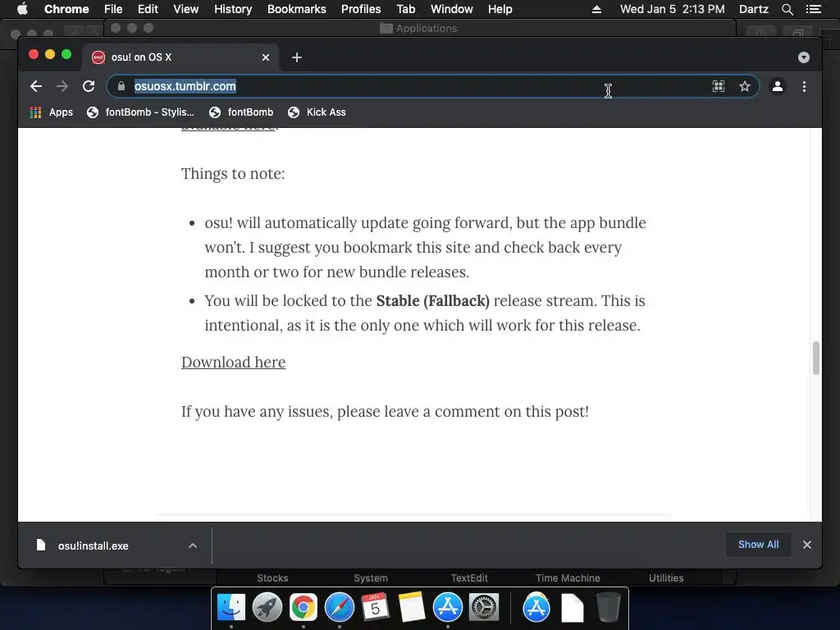Screen dimensions: 840x630
Task: Expand the osu!install.exe download options chevron
Action: 192,546
